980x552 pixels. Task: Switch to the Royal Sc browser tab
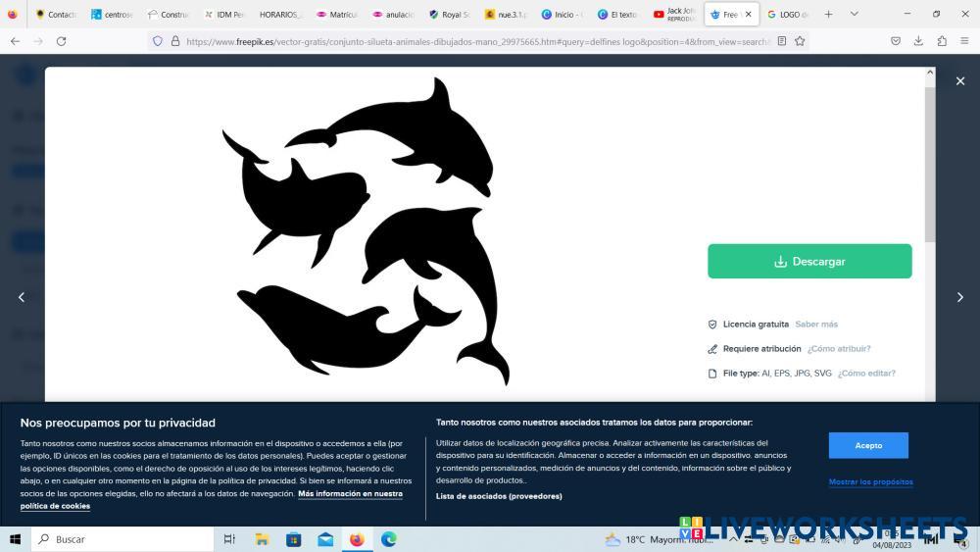[450, 15]
